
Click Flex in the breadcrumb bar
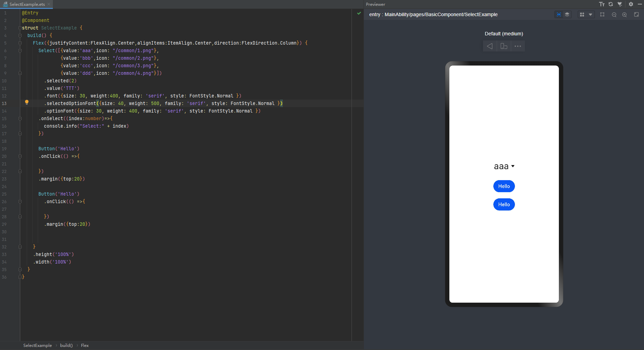tap(85, 346)
